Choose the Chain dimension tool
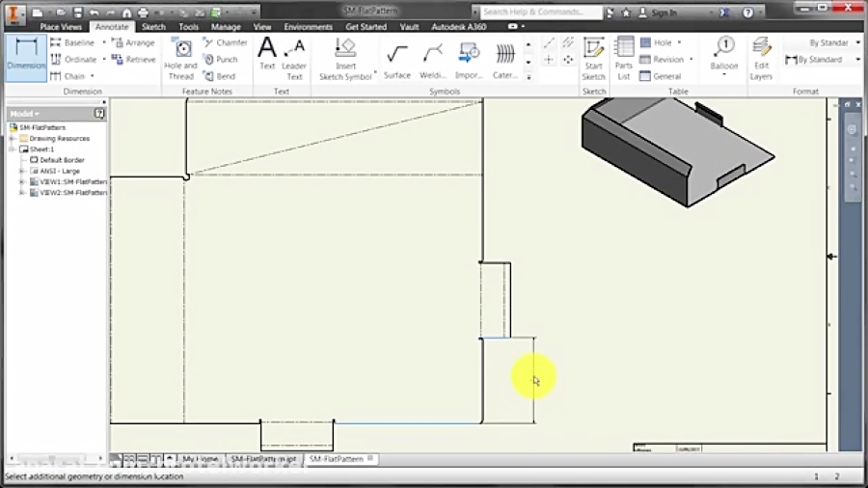868x488 pixels. click(68, 76)
